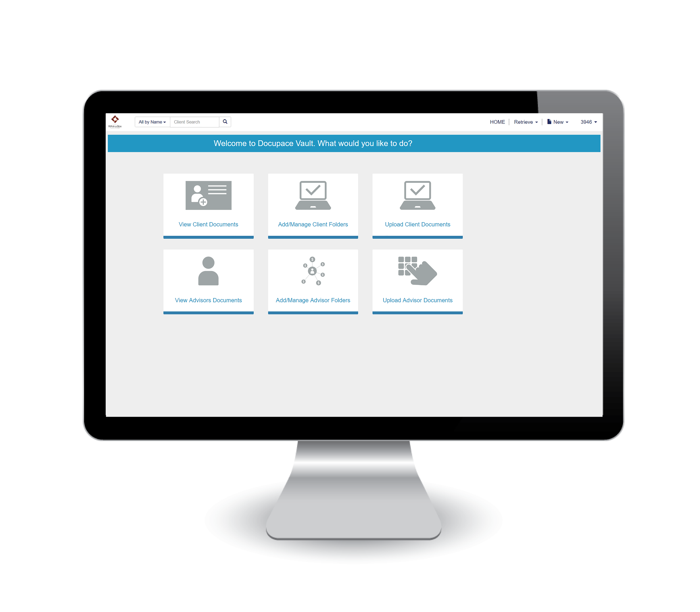Click the HOME menu item
The height and width of the screenshot is (612, 700).
(497, 122)
